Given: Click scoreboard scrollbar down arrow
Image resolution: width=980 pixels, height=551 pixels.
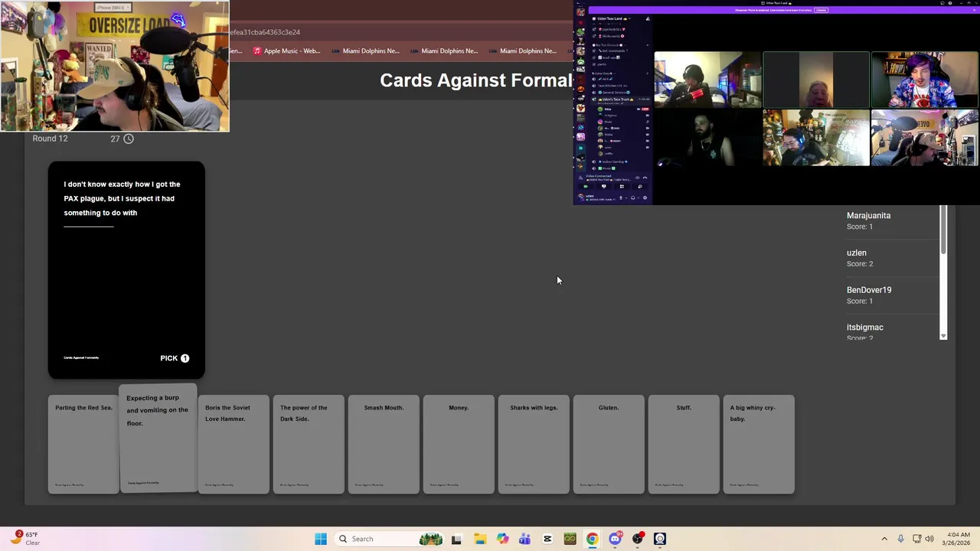Looking at the screenshot, I should 943,336.
